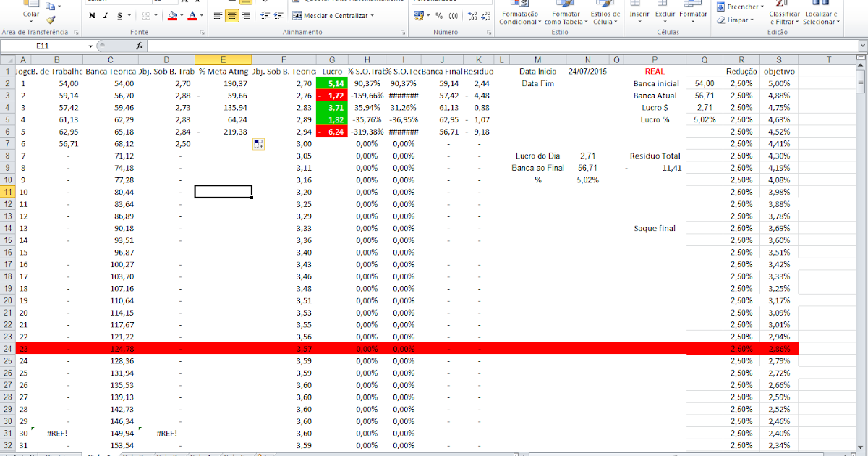
Task: Toggle bold (N) formatting
Action: (93, 15)
